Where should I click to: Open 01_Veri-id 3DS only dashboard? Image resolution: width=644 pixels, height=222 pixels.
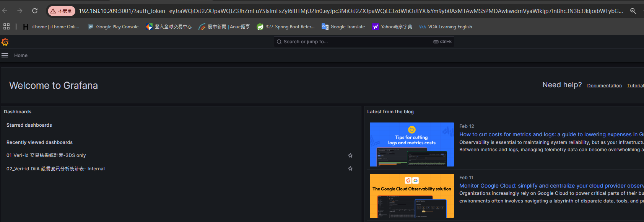46,155
